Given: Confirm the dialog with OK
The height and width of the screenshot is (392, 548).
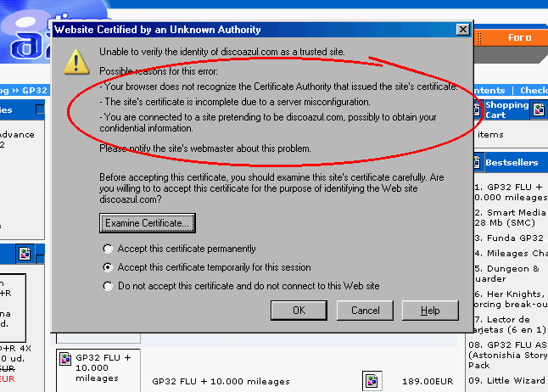Looking at the screenshot, I should [x=299, y=311].
